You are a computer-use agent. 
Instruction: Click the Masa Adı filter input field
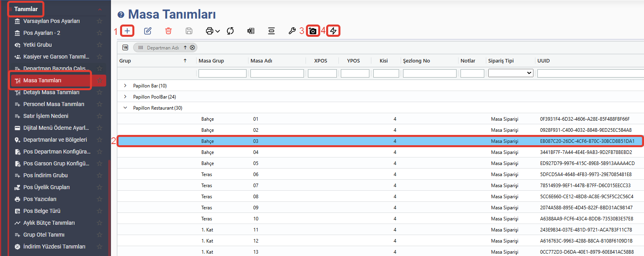pyautogui.click(x=277, y=73)
